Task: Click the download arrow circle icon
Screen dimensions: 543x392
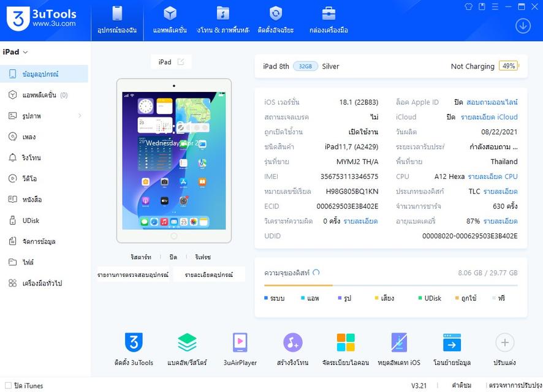Action: click(523, 26)
